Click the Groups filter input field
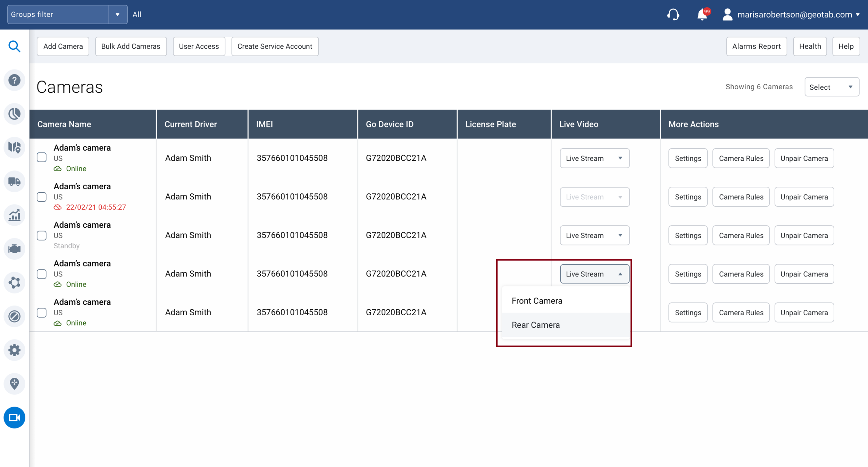 point(58,15)
